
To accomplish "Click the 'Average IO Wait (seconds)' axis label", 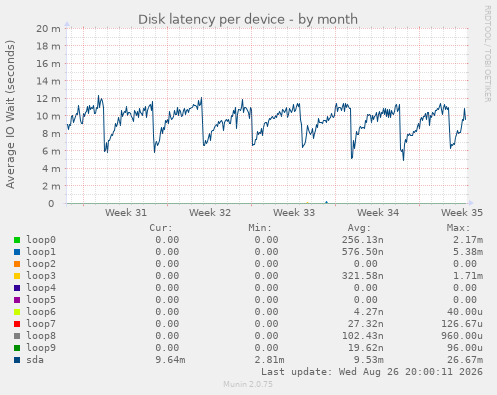I will (10, 114).
